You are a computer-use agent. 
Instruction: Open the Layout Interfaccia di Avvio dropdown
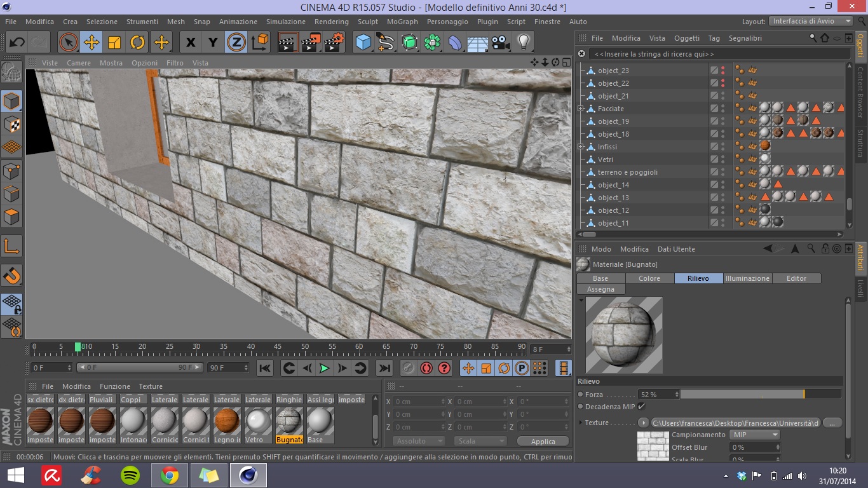tap(811, 21)
